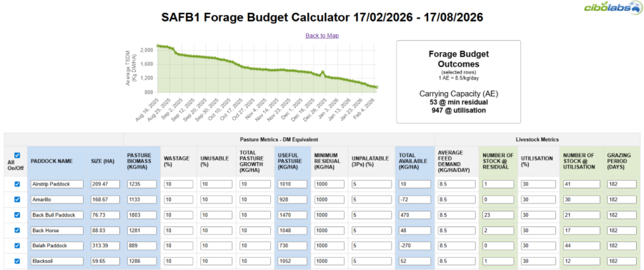Screen dimensions: 644x270
Task: Click the Forage Budget Outcomes panel
Action: (458, 81)
